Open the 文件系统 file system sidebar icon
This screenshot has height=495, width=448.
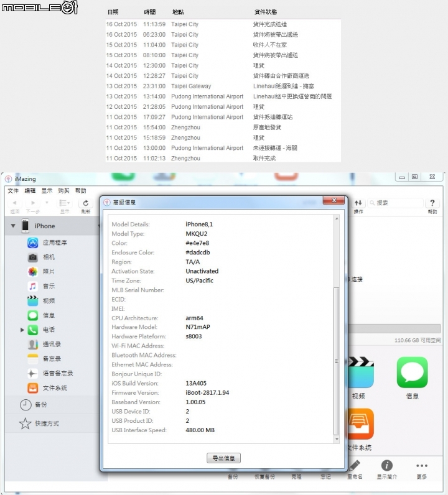[32, 388]
